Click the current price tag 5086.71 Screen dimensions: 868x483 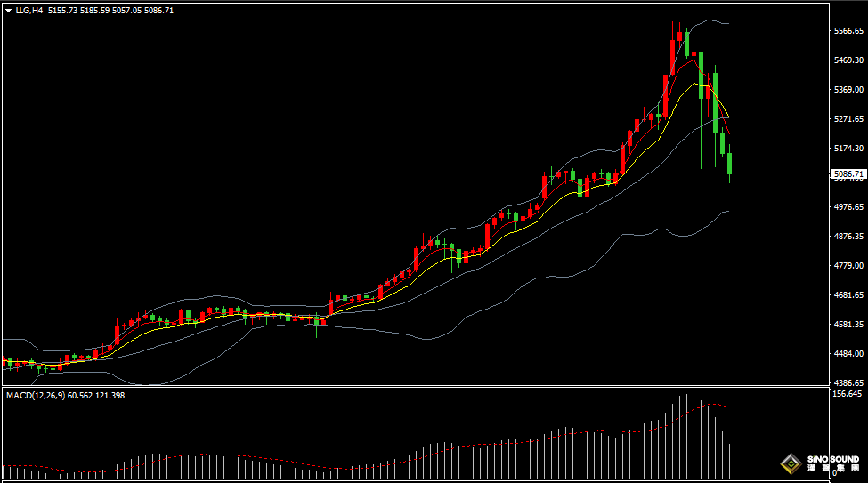point(848,174)
